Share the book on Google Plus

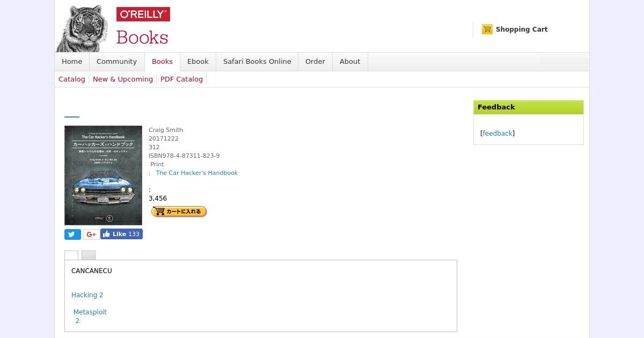pos(91,234)
